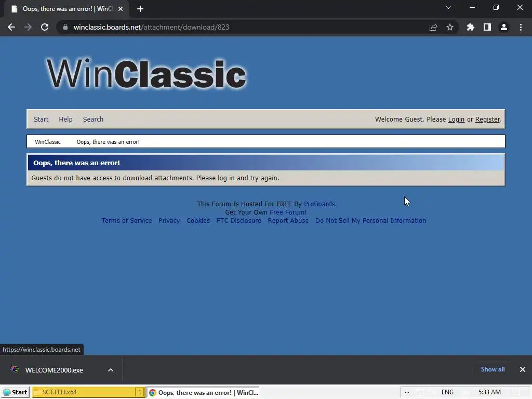The height and width of the screenshot is (399, 532).
Task: Go back to the previous page
Action: coord(11,27)
